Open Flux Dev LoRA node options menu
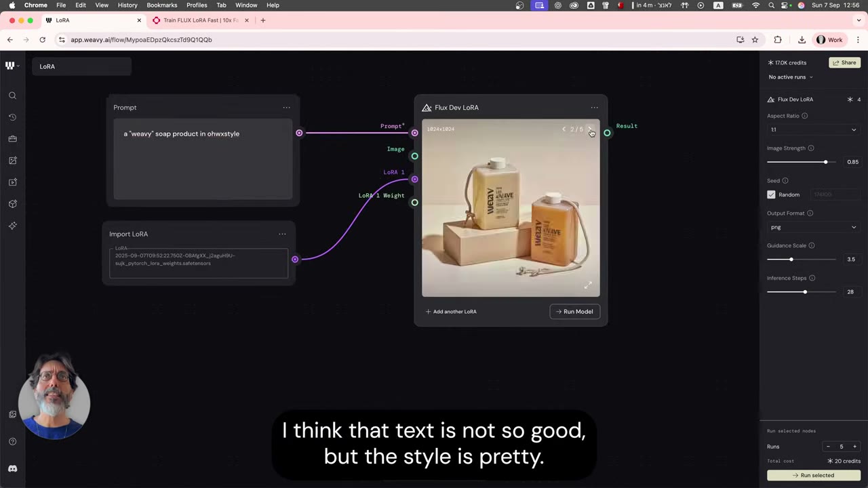This screenshot has height=488, width=868. point(594,107)
